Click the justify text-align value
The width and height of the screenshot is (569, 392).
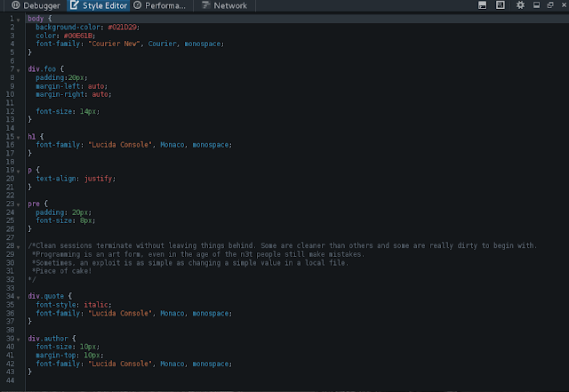point(98,179)
